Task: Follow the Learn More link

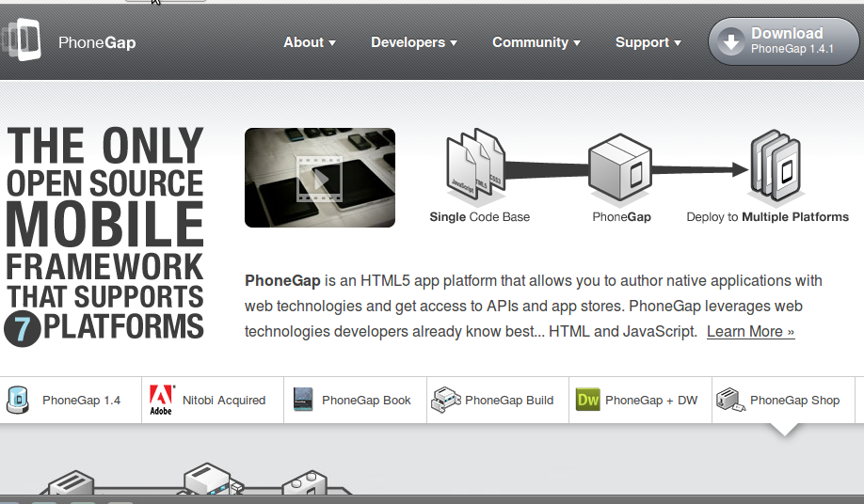Action: pyautogui.click(x=750, y=331)
